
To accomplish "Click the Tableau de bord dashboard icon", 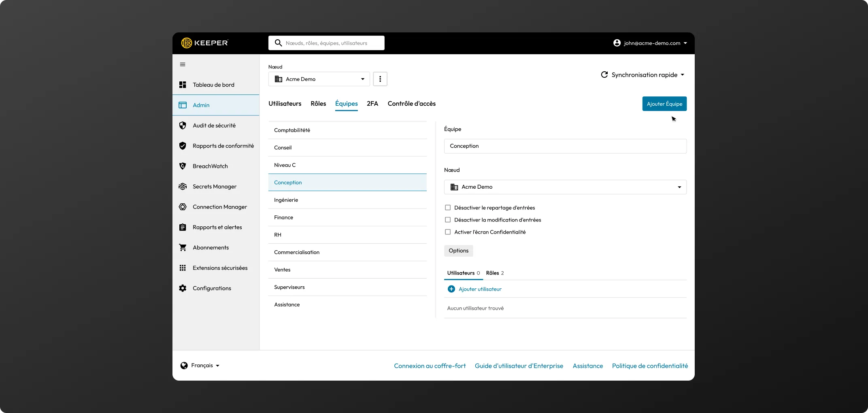I will click(183, 85).
